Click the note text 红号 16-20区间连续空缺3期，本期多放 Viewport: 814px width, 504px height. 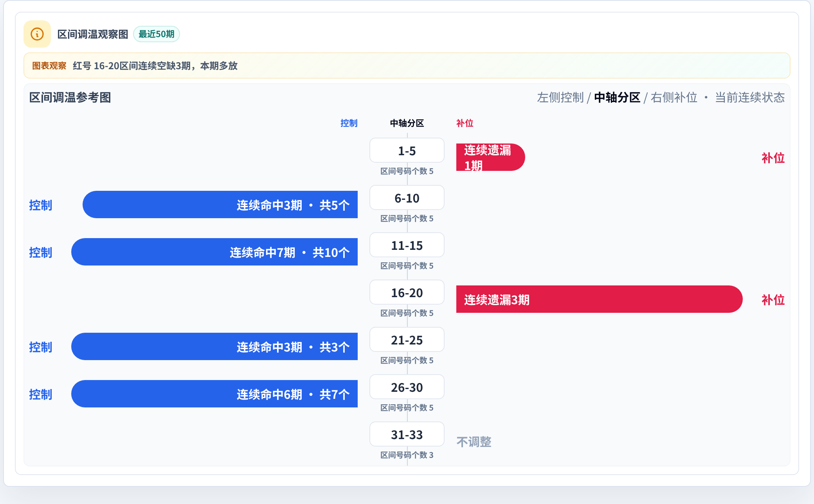pos(155,66)
